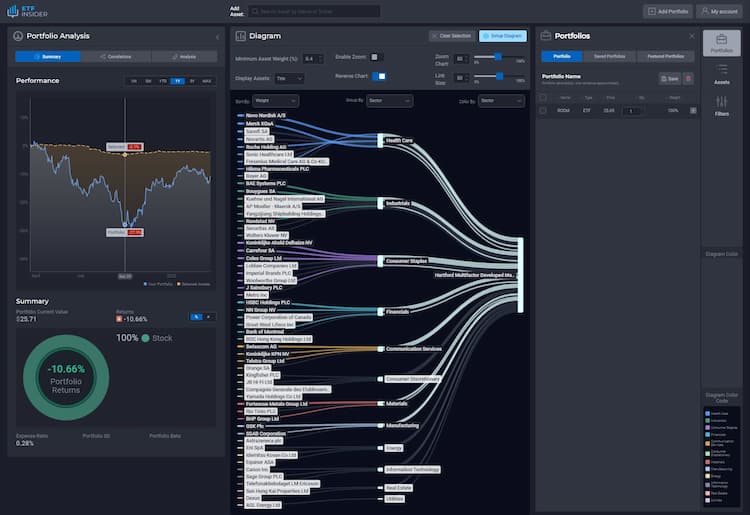The image size is (750, 515).
Task: Click the HSBC Holdings PLC asset label
Action: (268, 302)
